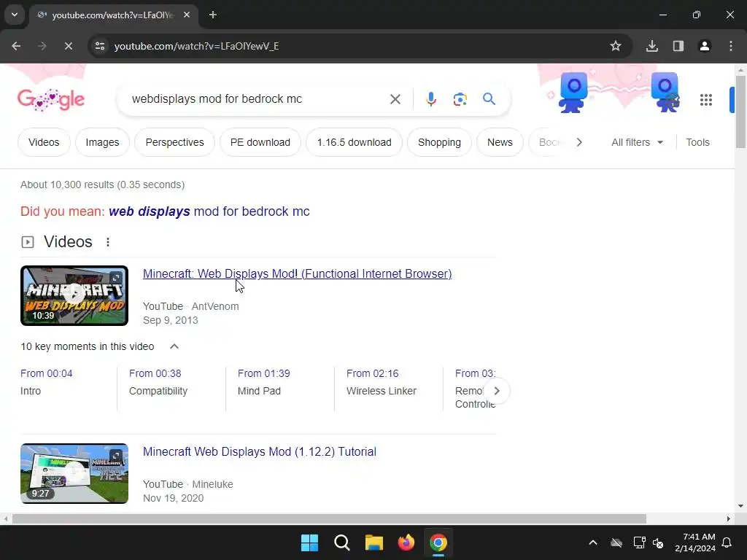Image resolution: width=747 pixels, height=560 pixels.
Task: Open the notifications bell icon
Action: coord(727,542)
